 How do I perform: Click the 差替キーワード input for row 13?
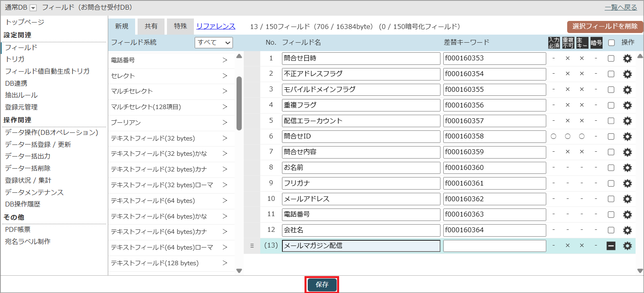pyautogui.click(x=494, y=246)
